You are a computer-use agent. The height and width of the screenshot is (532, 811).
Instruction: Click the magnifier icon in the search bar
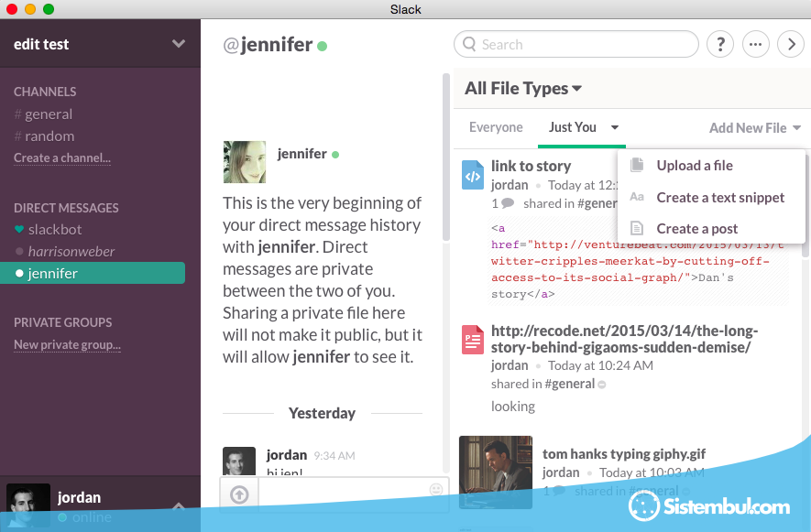click(469, 44)
